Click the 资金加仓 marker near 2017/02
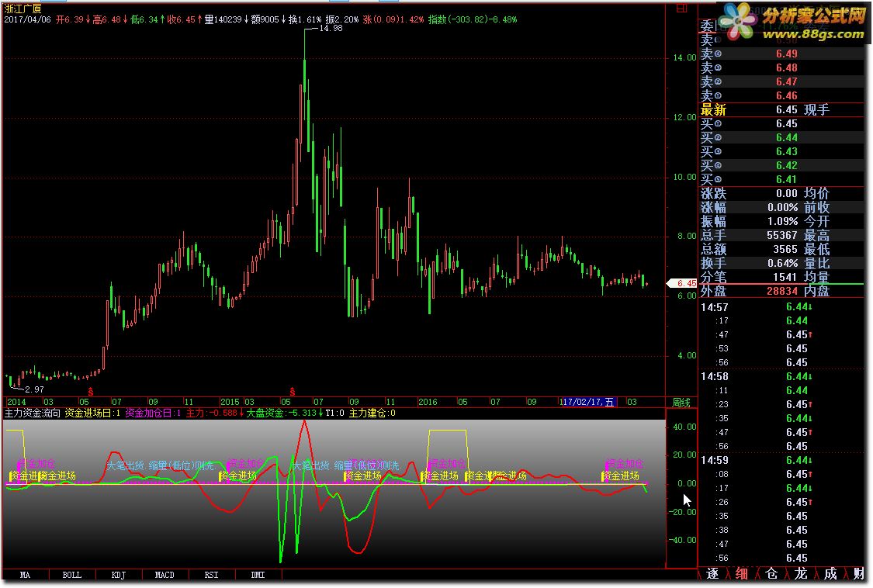Image resolution: width=873 pixels, height=588 pixels. click(624, 463)
